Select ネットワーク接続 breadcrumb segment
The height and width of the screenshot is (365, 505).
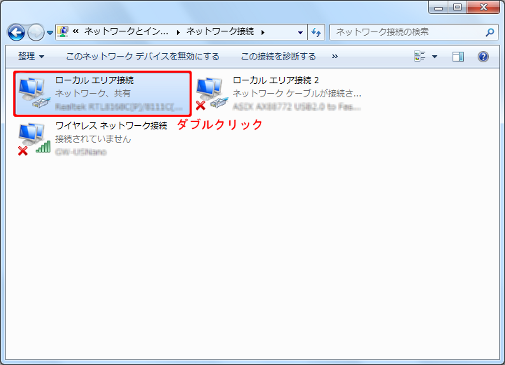coord(220,32)
